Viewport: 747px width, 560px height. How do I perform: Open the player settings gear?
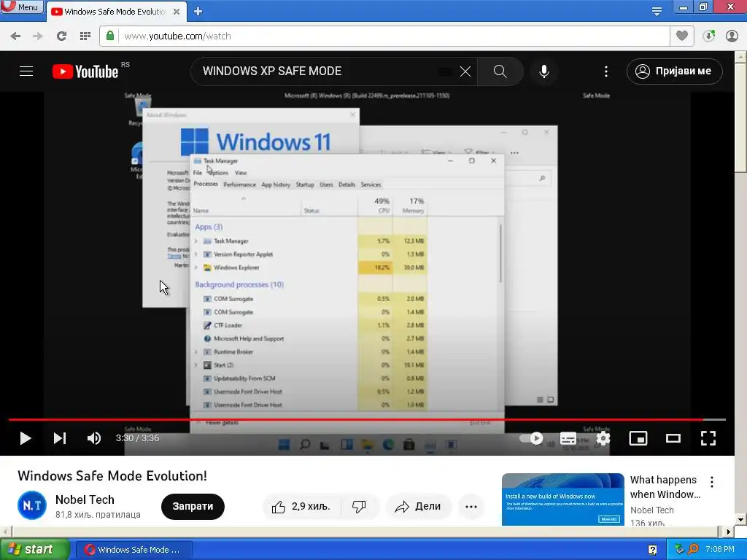click(603, 438)
